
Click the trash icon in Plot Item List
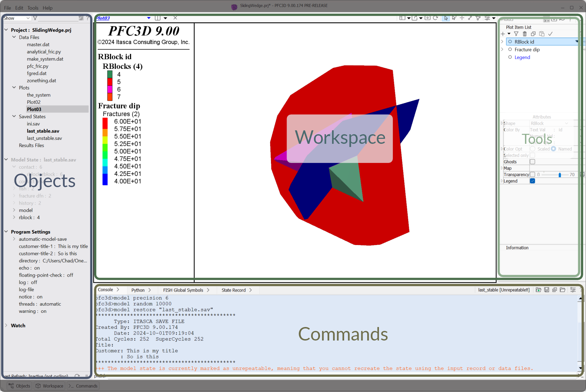pyautogui.click(x=525, y=34)
